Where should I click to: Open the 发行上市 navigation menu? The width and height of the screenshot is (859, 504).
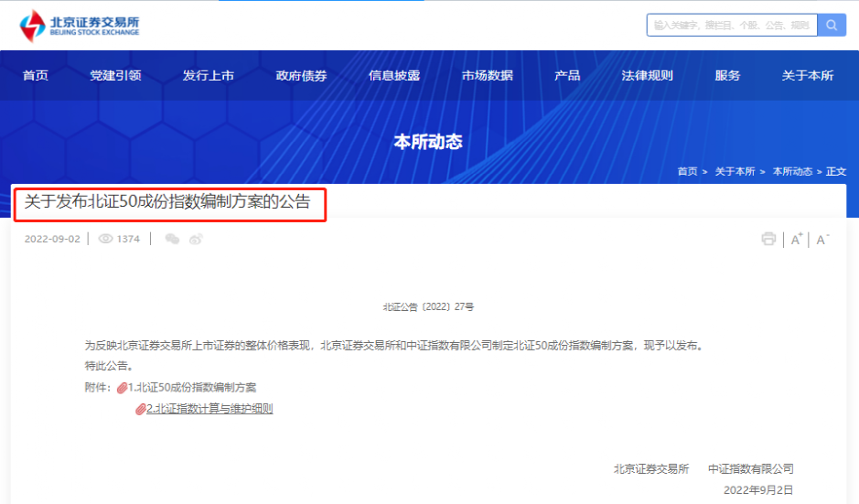point(209,76)
